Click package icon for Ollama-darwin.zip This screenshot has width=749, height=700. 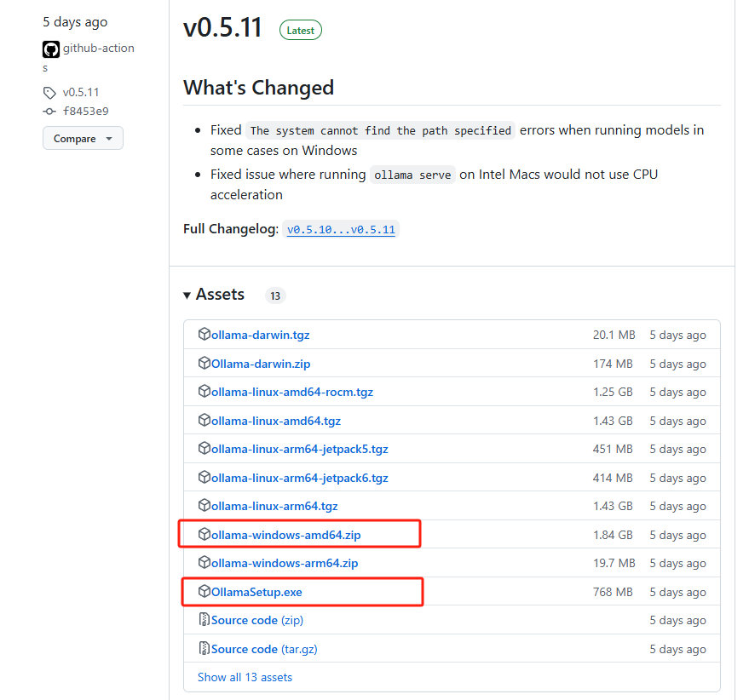click(x=204, y=363)
